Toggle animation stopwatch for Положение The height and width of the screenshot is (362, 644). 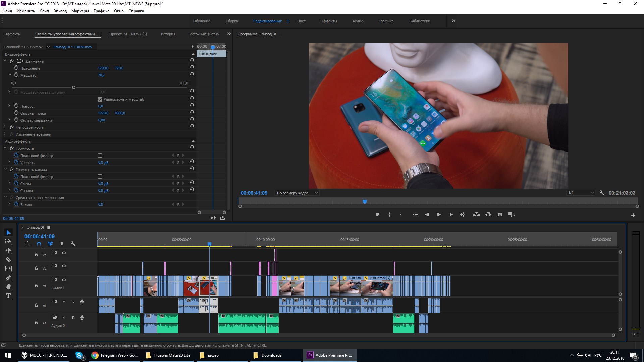[16, 68]
